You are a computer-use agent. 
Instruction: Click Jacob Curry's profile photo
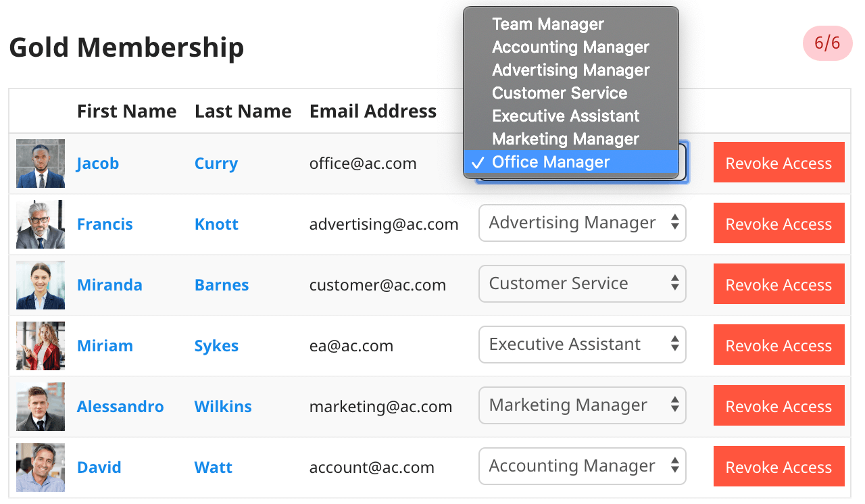click(41, 163)
